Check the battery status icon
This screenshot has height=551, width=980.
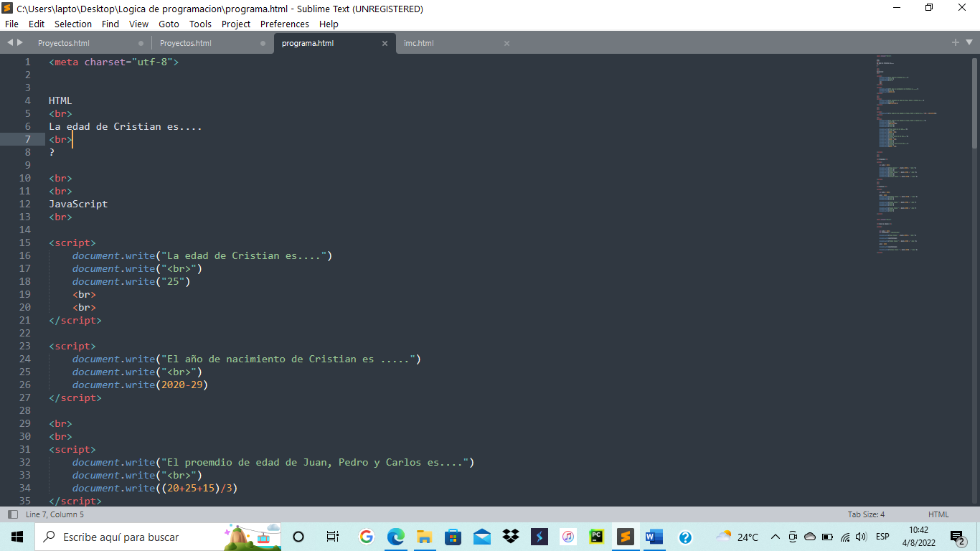point(827,537)
